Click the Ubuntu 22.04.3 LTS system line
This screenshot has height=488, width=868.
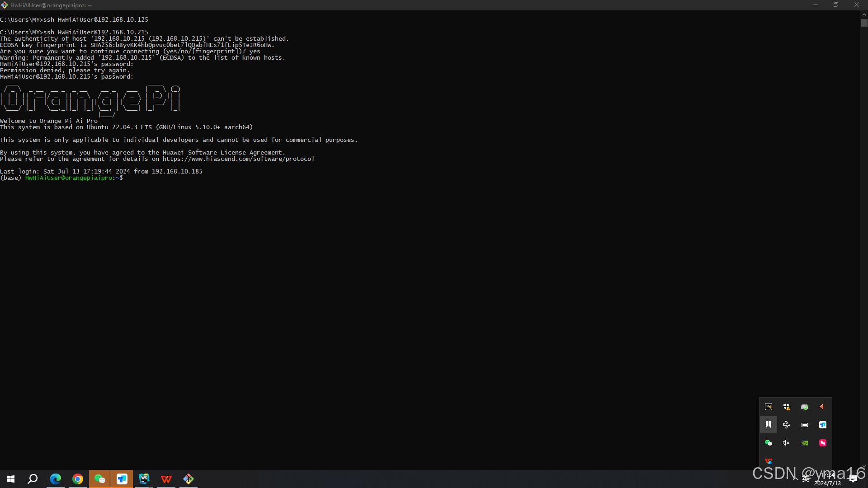127,127
